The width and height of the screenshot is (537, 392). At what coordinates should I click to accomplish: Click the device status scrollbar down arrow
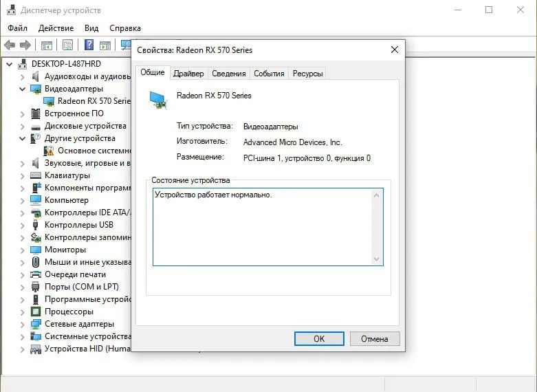click(x=376, y=259)
